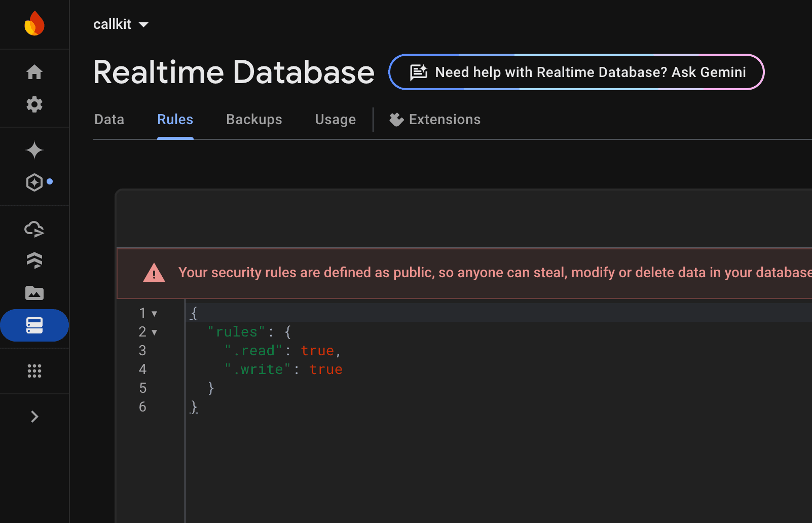The height and width of the screenshot is (523, 812).
Task: Click the true value after .write
Action: coord(326,369)
